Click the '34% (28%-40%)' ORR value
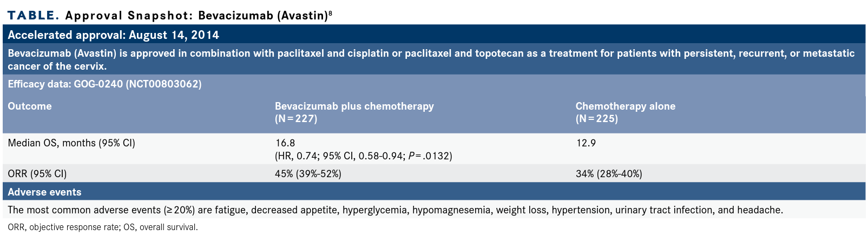The width and height of the screenshot is (868, 242). [609, 174]
